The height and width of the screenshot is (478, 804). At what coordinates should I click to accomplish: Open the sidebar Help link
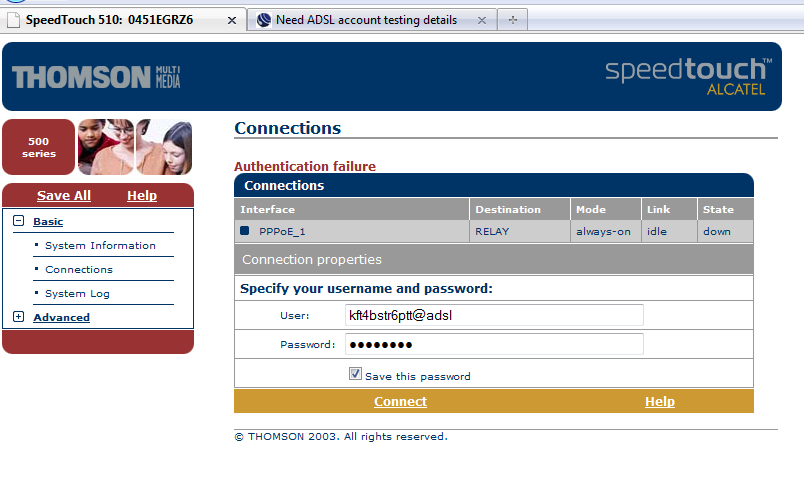[142, 196]
